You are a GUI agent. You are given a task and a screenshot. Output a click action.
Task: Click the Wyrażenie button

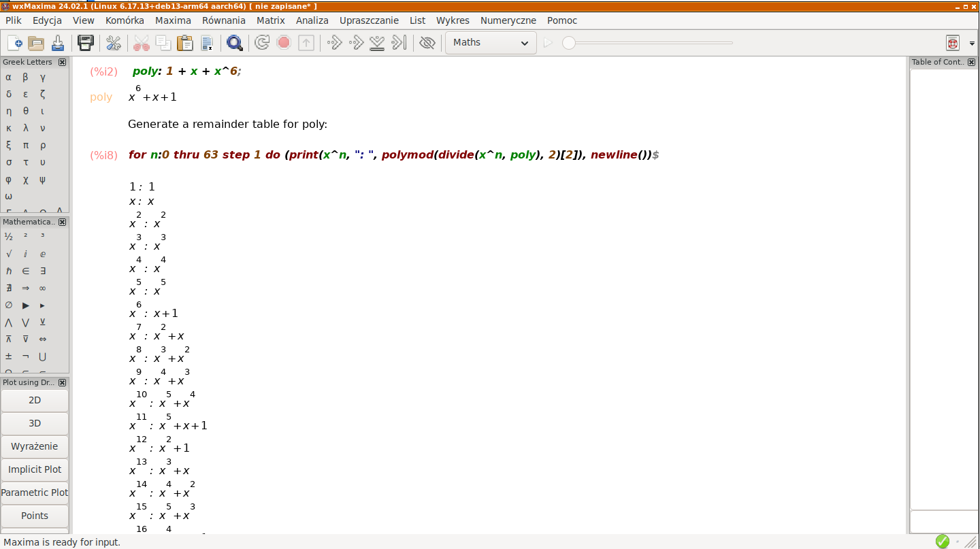click(x=35, y=446)
